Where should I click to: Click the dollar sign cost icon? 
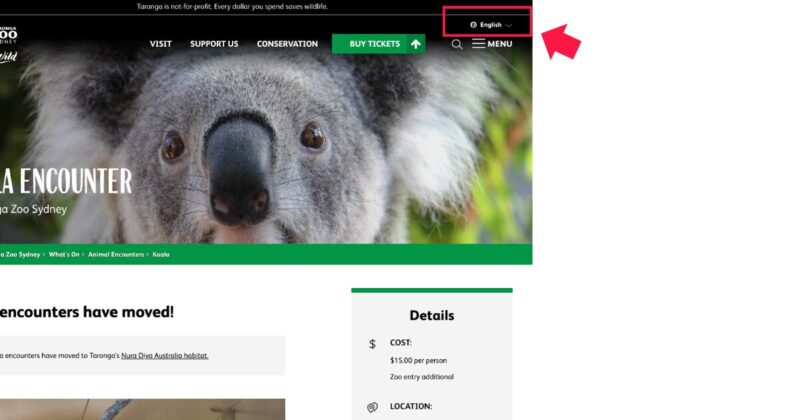click(x=372, y=344)
